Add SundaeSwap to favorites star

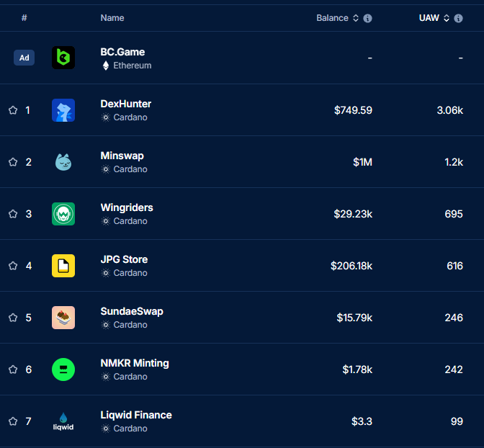point(13,318)
